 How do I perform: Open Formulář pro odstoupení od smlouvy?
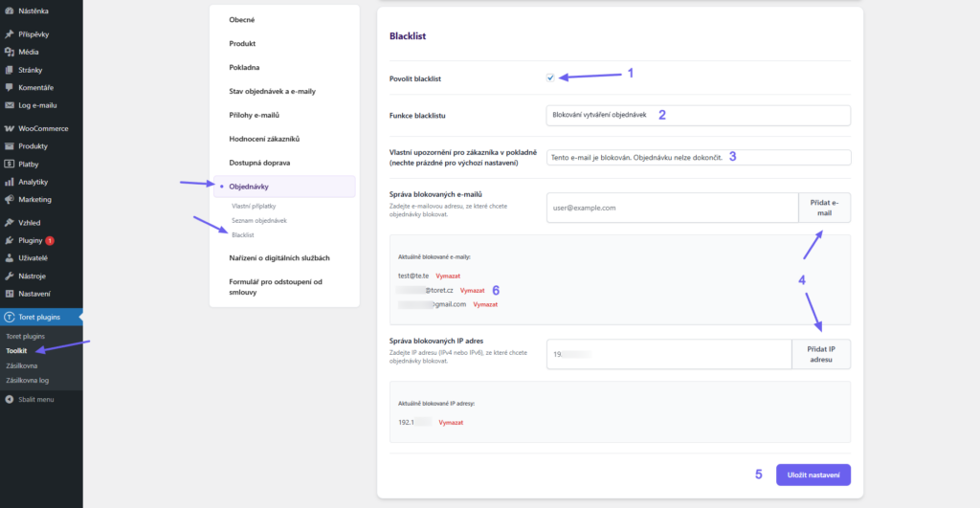point(276,287)
